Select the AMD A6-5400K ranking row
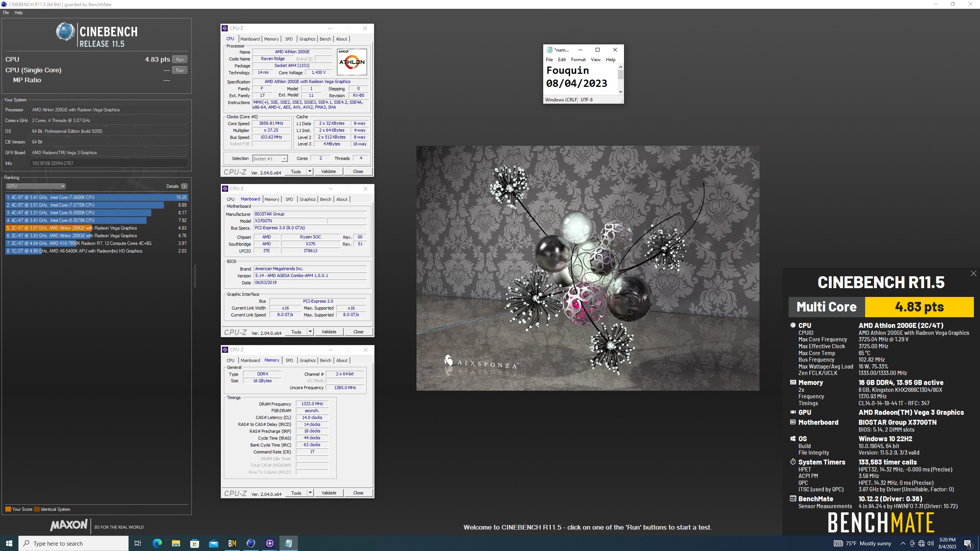Viewport: 980px width, 551px height. pos(97,251)
